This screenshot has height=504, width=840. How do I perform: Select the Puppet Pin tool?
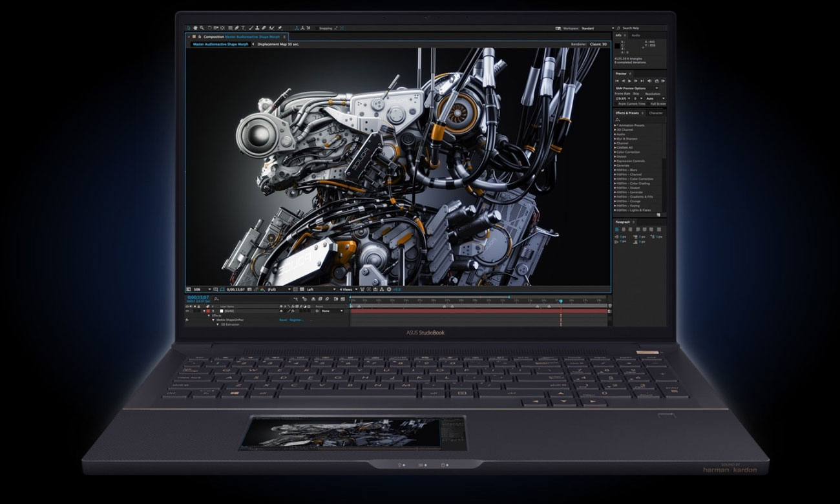point(279,28)
